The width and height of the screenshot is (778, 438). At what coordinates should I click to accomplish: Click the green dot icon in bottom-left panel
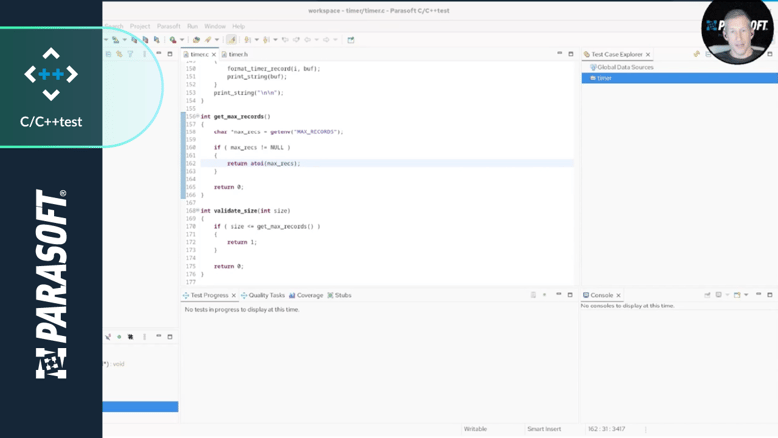pos(119,337)
